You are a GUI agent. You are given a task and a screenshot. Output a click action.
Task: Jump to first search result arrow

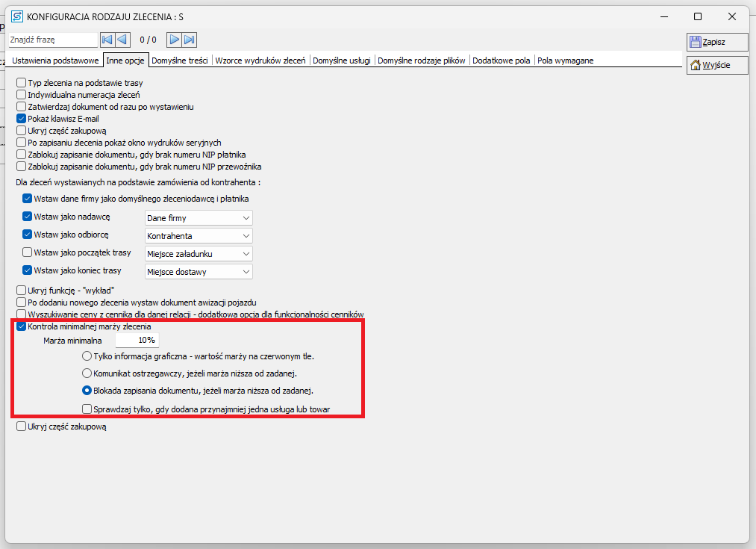tap(107, 40)
